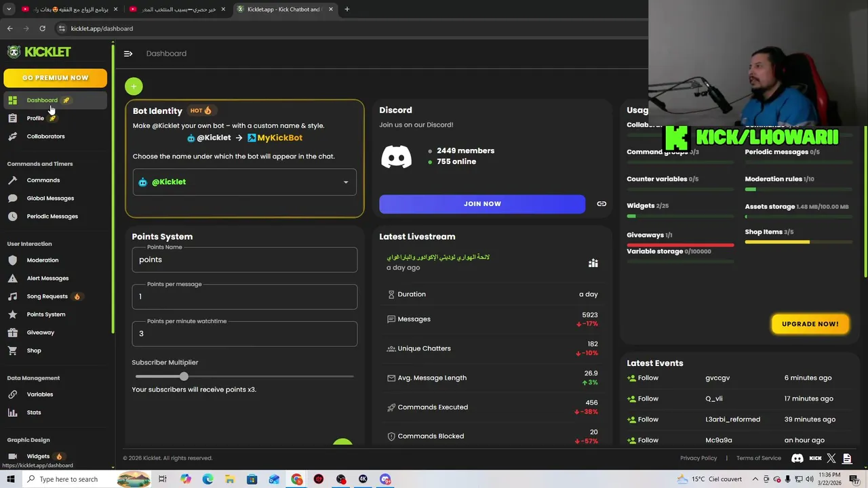The image size is (868, 488).
Task: Click the Variables link icon
Action: 12,394
